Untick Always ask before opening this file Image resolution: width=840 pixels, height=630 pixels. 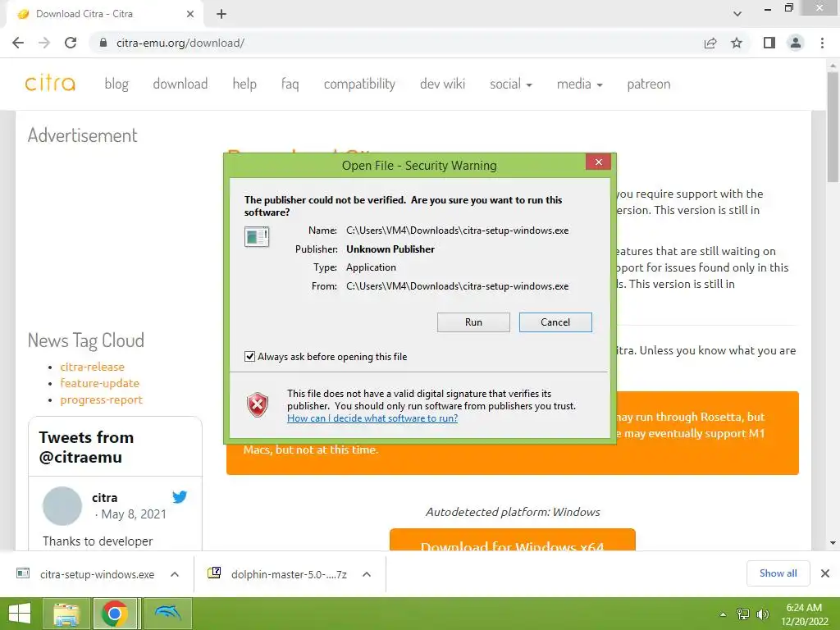tap(249, 356)
